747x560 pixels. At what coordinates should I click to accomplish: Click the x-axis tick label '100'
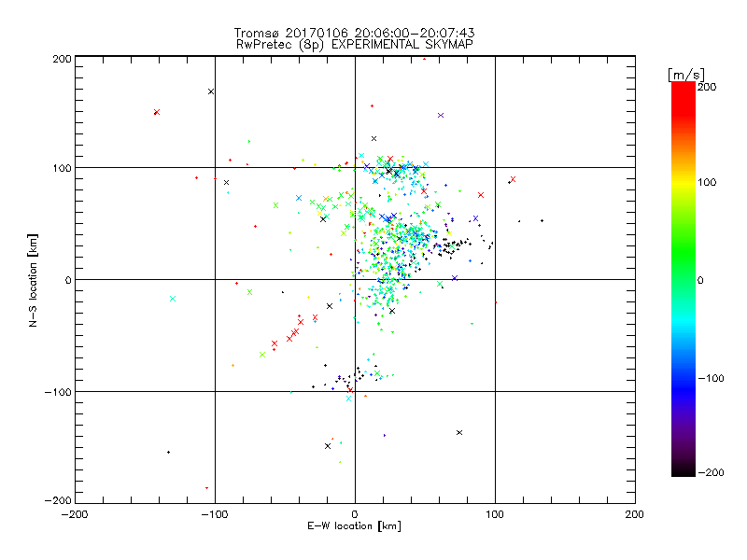click(x=495, y=514)
